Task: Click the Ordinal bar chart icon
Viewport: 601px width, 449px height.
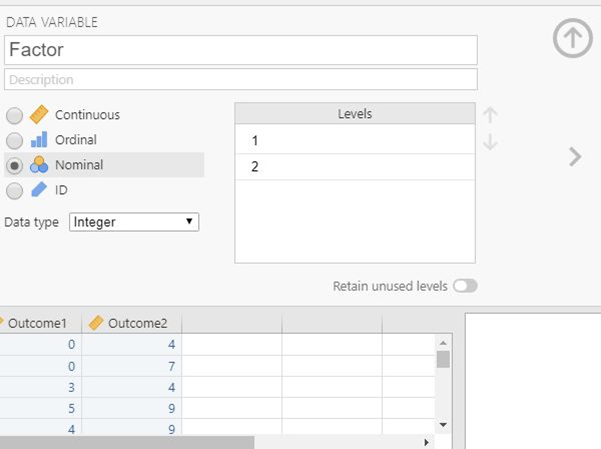Action: click(39, 140)
